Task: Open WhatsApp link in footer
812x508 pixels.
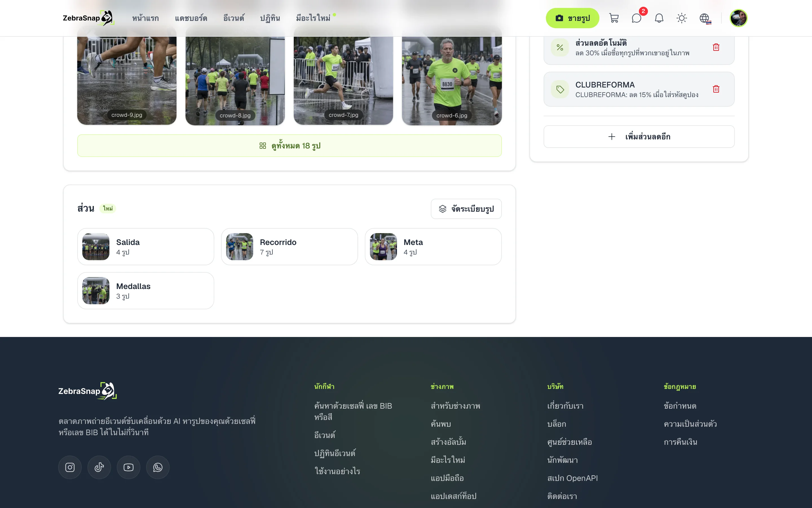Action: coord(158,467)
